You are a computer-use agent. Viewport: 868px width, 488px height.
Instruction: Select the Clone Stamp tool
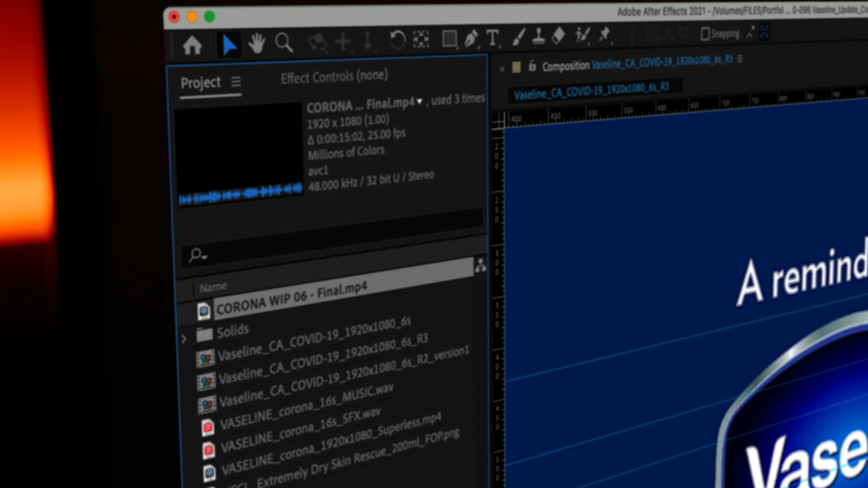coord(539,36)
